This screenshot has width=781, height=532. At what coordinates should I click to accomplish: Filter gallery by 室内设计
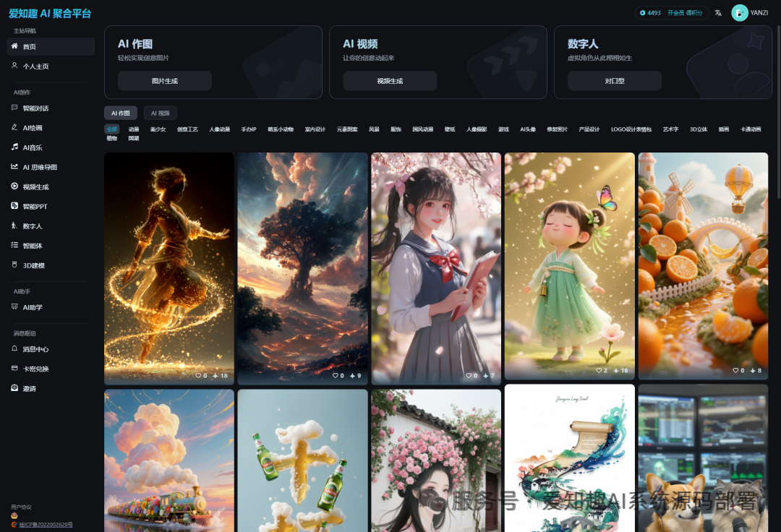click(x=315, y=129)
